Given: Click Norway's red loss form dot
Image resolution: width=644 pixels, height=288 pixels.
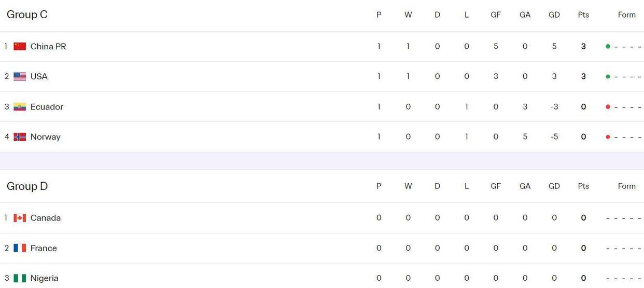Looking at the screenshot, I should tap(608, 137).
